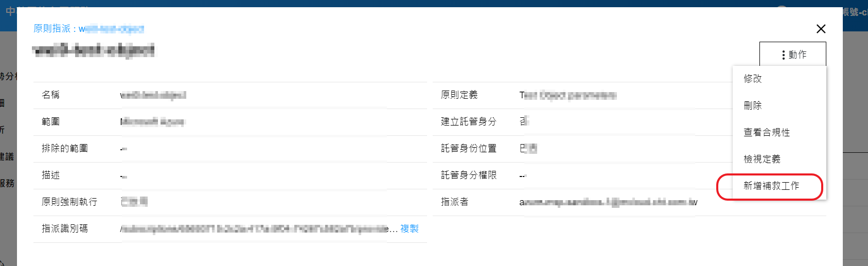Click the 複製 link beside 指派識別碼
This screenshot has width=868, height=266.
coord(409,228)
